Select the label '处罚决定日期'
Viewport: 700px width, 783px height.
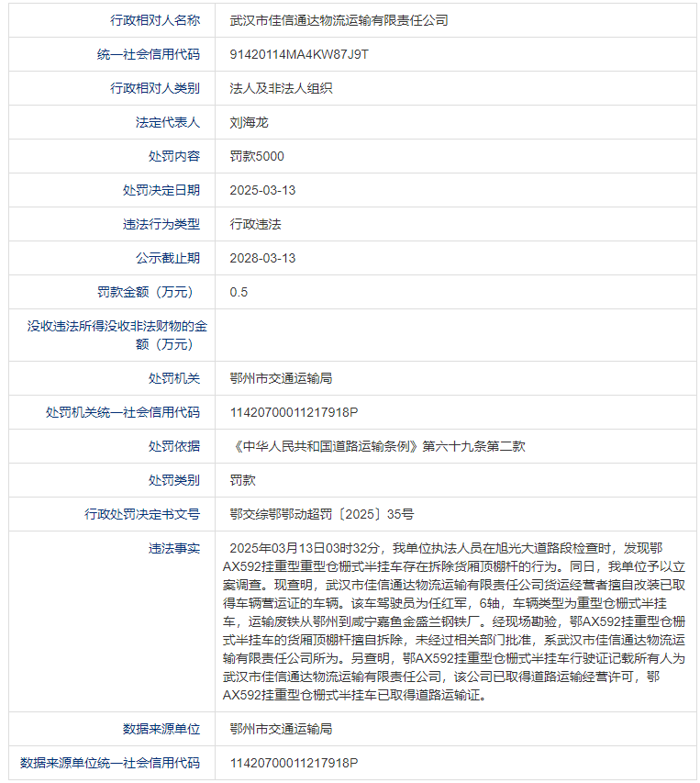(x=161, y=190)
